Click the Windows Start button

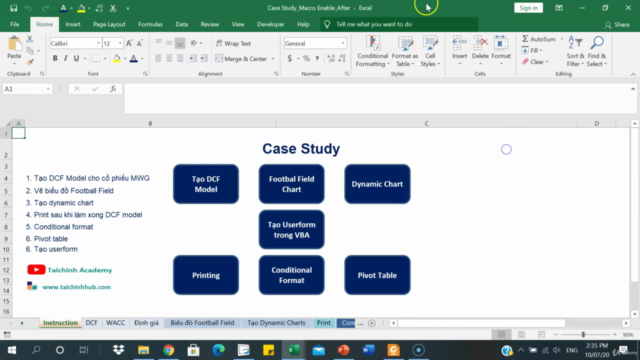[x=11, y=350]
